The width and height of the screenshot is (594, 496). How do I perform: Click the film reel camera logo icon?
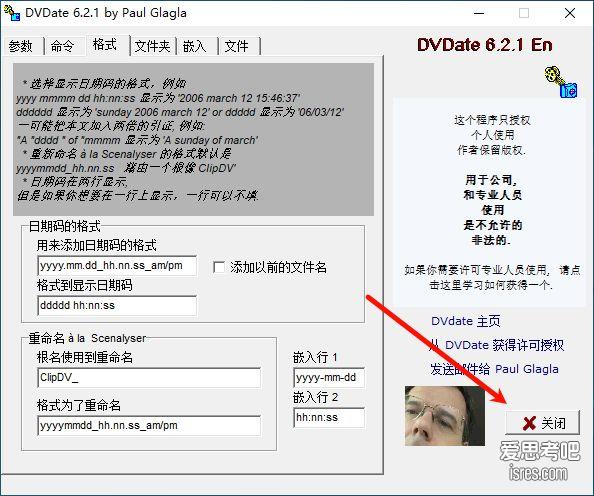pyautogui.click(x=561, y=82)
